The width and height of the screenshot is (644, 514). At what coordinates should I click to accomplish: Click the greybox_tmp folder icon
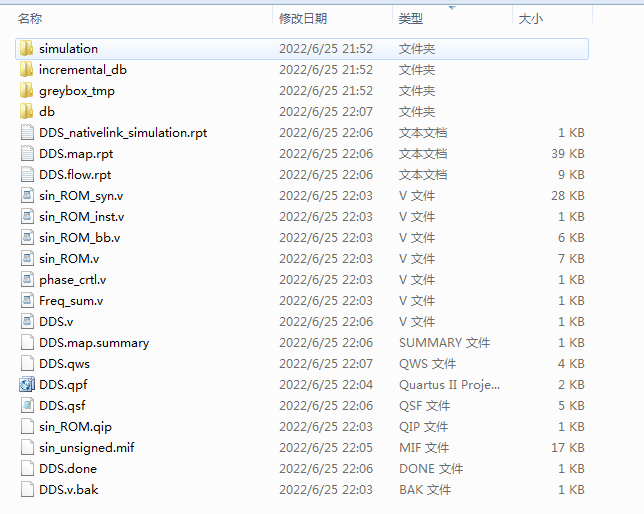(x=27, y=90)
